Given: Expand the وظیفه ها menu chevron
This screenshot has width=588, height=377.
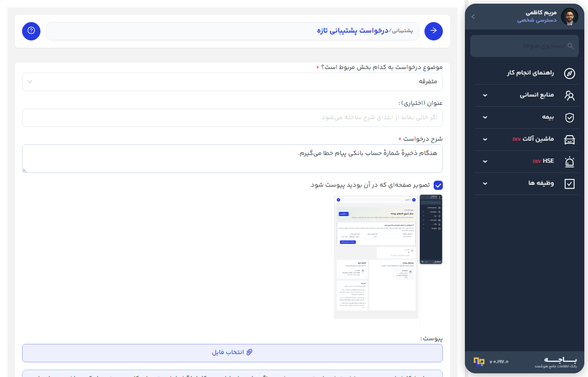Looking at the screenshot, I should tap(485, 184).
